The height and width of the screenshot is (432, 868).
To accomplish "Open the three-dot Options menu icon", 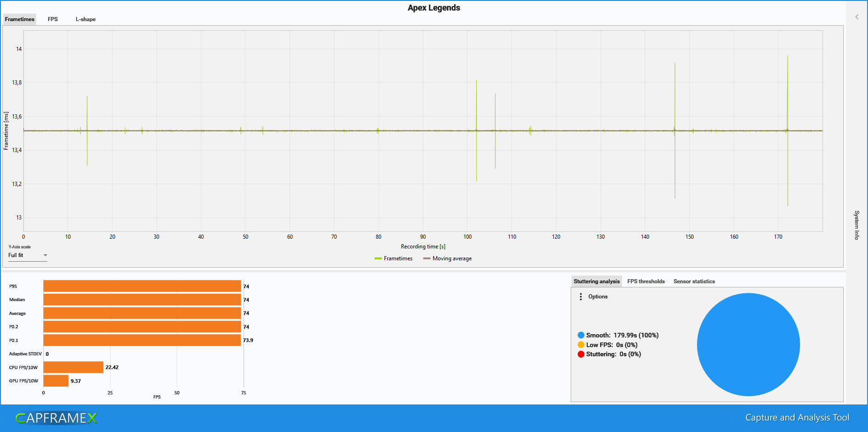I will [x=581, y=297].
